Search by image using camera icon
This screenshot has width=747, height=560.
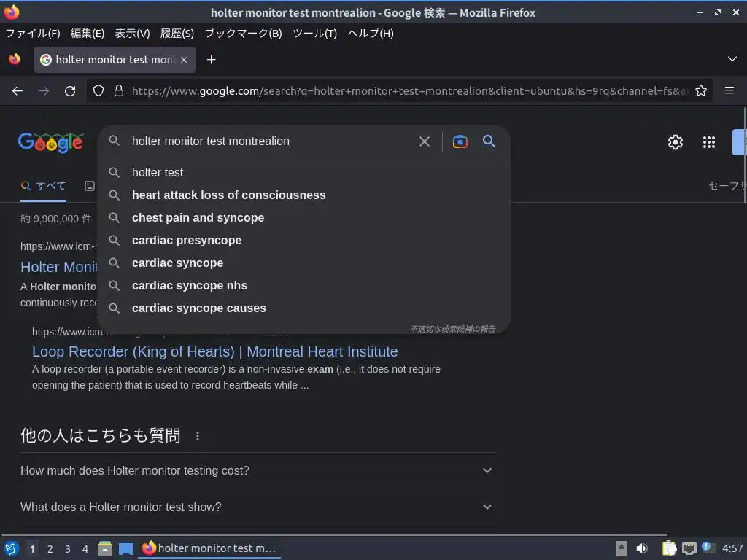(460, 141)
